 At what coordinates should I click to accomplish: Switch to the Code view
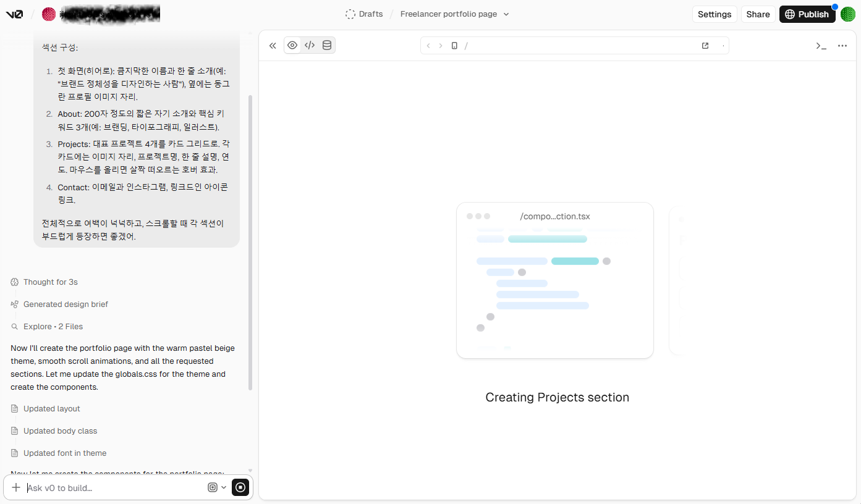[310, 46]
